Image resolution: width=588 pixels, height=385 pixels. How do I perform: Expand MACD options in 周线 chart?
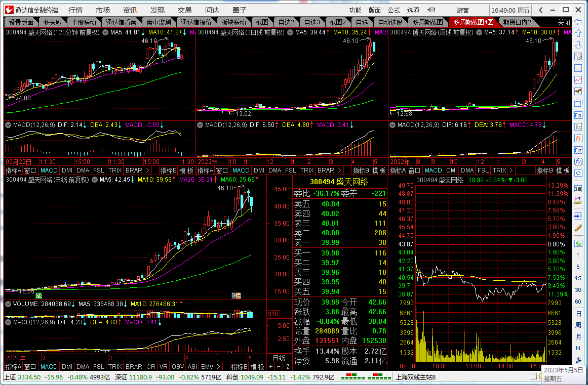392,125
